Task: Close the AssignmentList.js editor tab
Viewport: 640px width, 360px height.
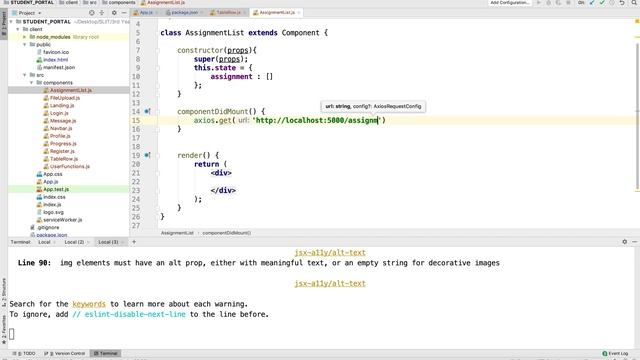Action: click(x=299, y=13)
